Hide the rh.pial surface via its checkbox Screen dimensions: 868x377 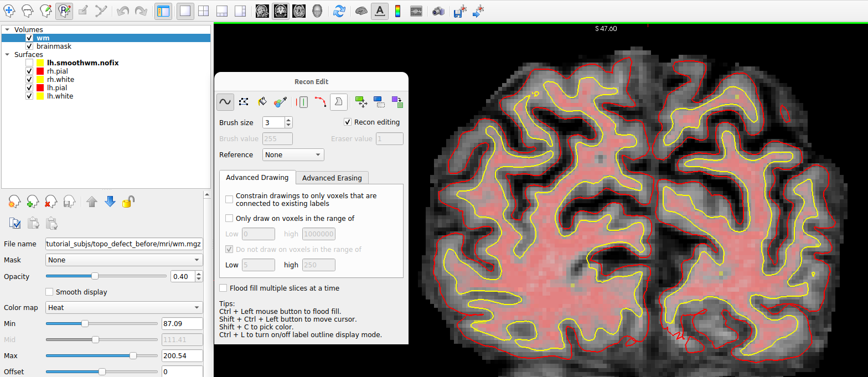point(29,71)
